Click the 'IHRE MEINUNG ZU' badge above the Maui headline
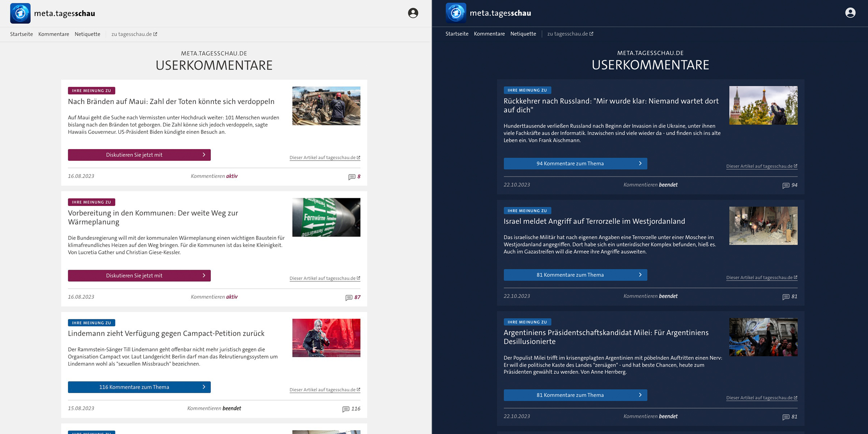868x434 pixels. (x=92, y=91)
